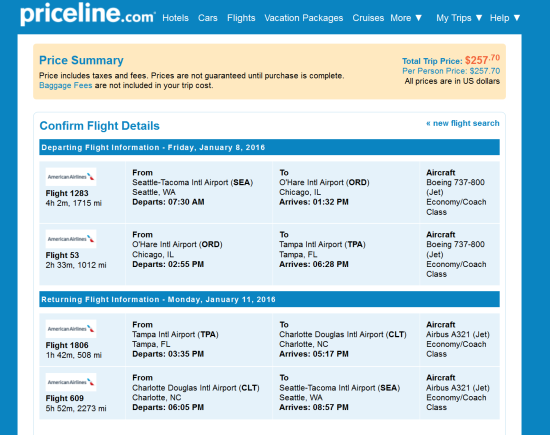
Task: Expand the More dropdown menu
Action: [x=406, y=18]
